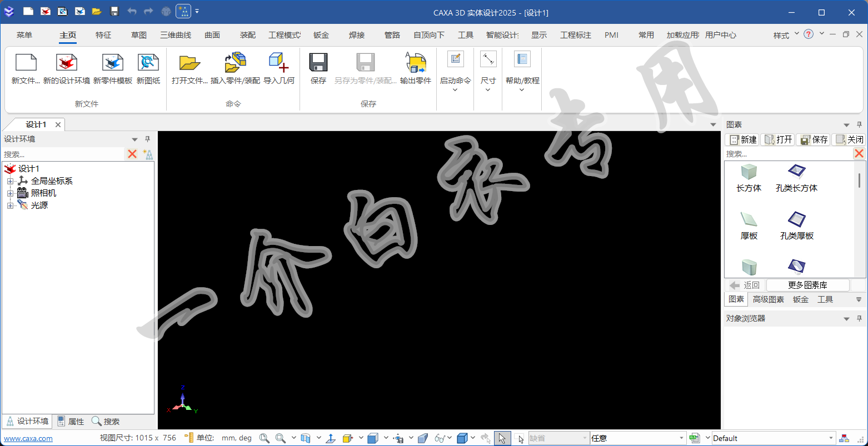Open the 菜单 menu

pos(24,35)
